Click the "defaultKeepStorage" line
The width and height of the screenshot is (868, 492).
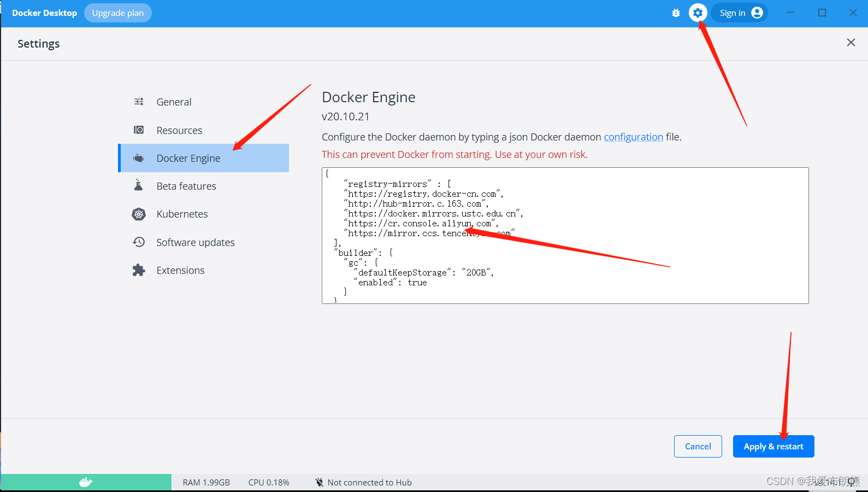click(423, 272)
